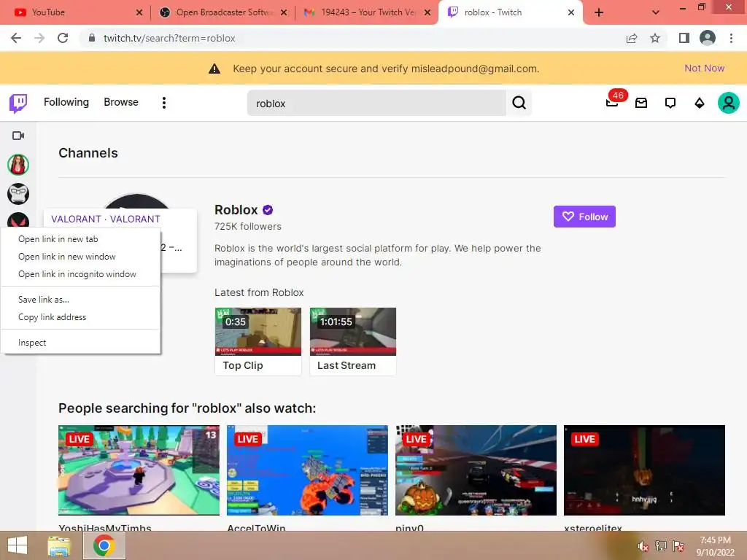
Task: Select Open link in new window
Action: [x=80, y=257]
